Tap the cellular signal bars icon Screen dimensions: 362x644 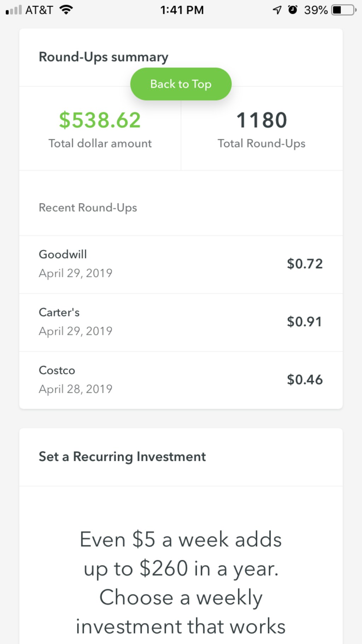pyautogui.click(x=14, y=10)
